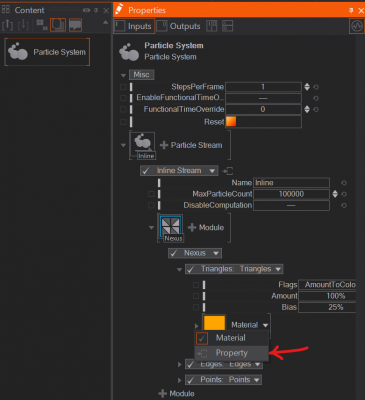Toggle the EnableFunctionalTimeO checkbox
Screen dimensions: 365x400
pos(123,98)
